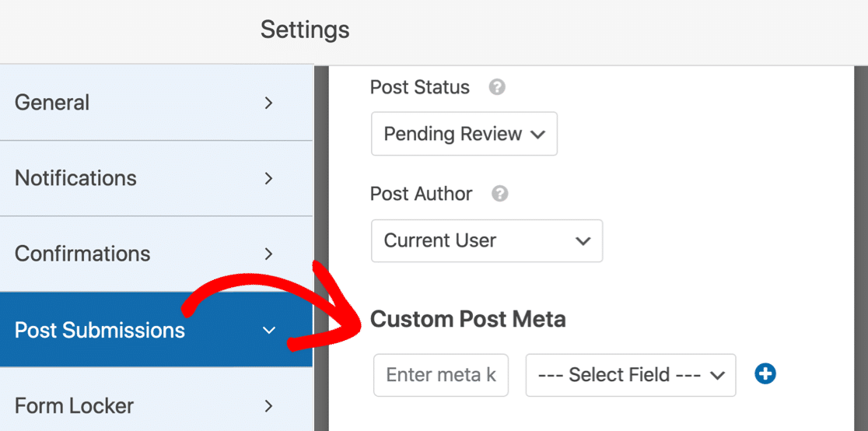Click the Post Author help question-mark icon
The image size is (868, 431).
[500, 194]
